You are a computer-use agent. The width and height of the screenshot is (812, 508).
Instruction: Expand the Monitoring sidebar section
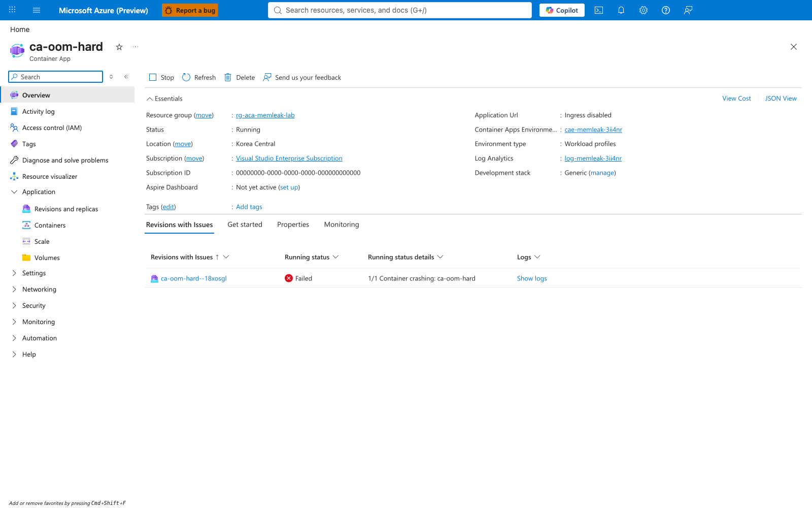[14, 322]
